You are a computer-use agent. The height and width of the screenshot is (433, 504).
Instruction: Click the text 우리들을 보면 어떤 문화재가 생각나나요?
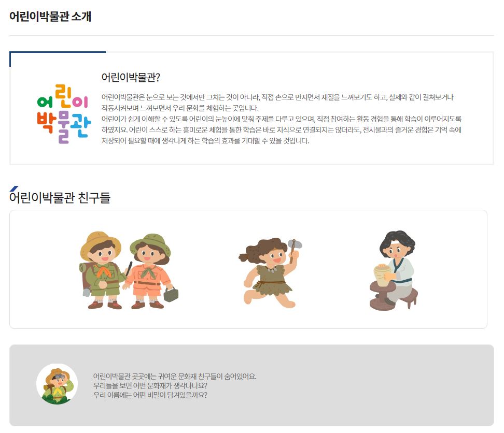point(150,385)
